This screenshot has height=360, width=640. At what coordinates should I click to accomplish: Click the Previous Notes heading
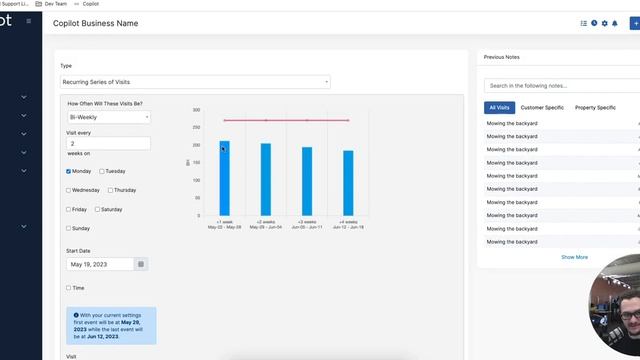pyautogui.click(x=502, y=57)
